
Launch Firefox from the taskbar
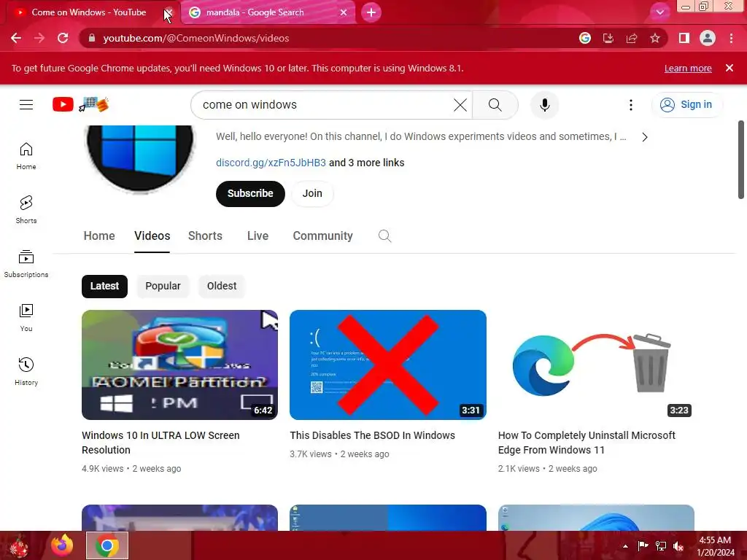pos(63,545)
